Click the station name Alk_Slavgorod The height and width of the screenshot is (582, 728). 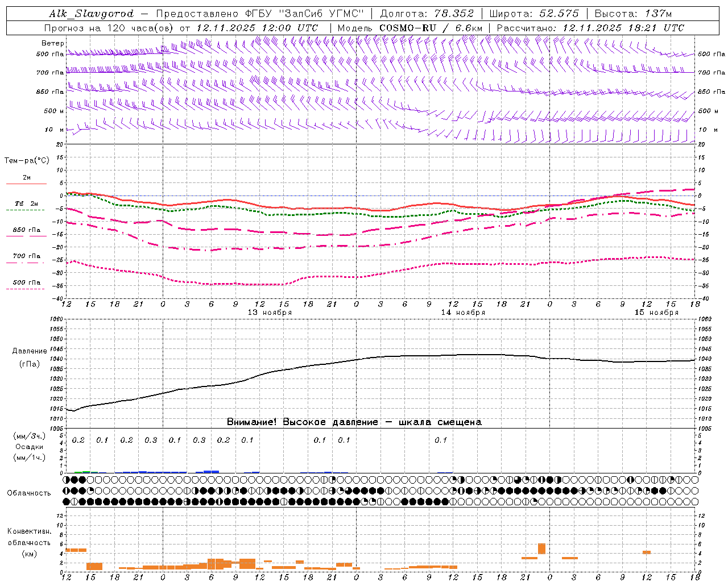(x=92, y=14)
